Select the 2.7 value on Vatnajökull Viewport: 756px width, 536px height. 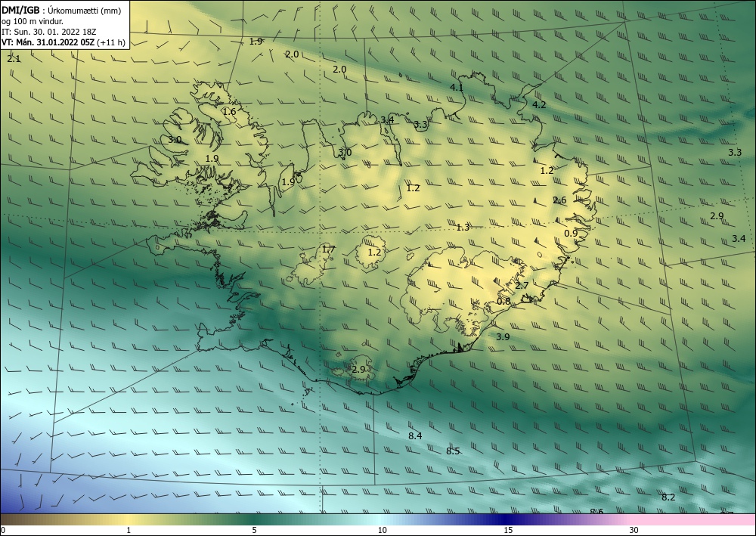pyautogui.click(x=522, y=285)
